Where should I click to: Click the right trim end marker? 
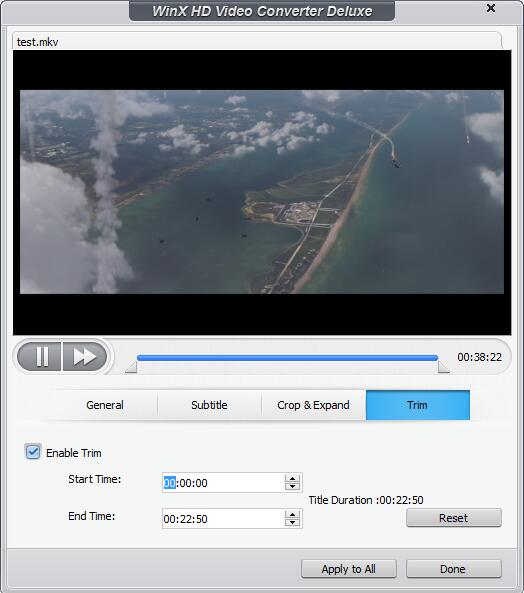tap(443, 367)
